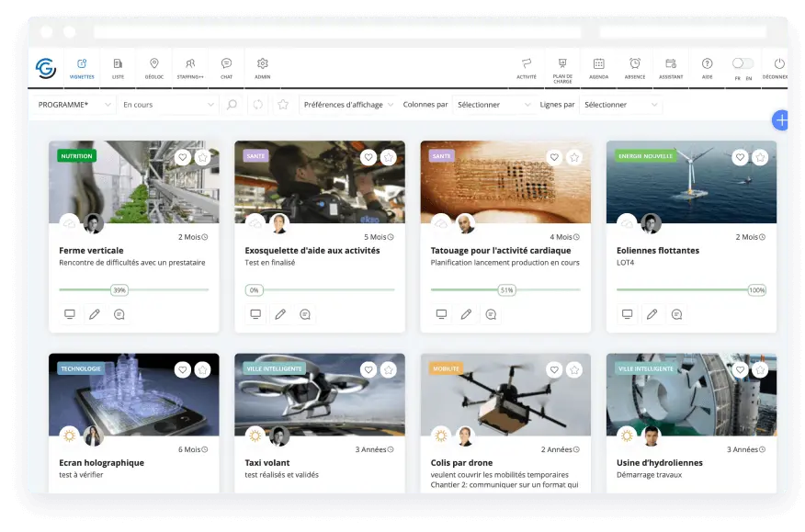Viewport: 805px width, 532px height.
Task: Open comments for Tatouage card
Action: tap(491, 313)
